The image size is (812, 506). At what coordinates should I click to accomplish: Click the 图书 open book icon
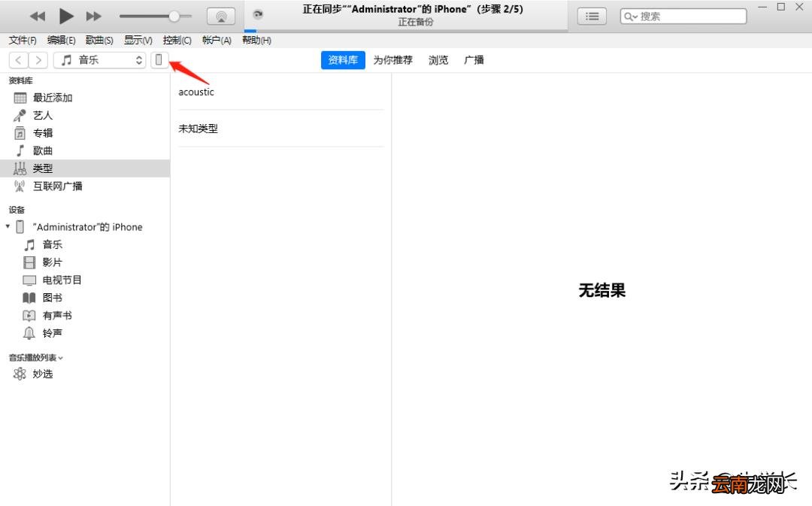[x=29, y=298]
